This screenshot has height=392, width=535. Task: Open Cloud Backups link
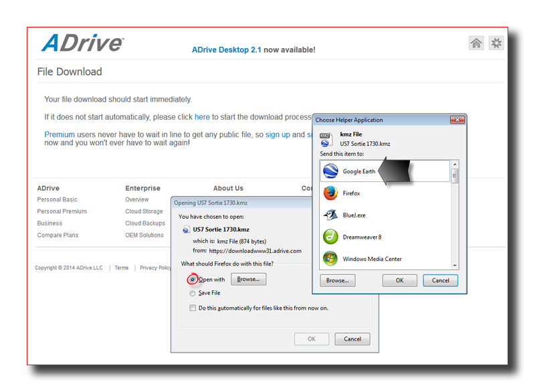[145, 223]
